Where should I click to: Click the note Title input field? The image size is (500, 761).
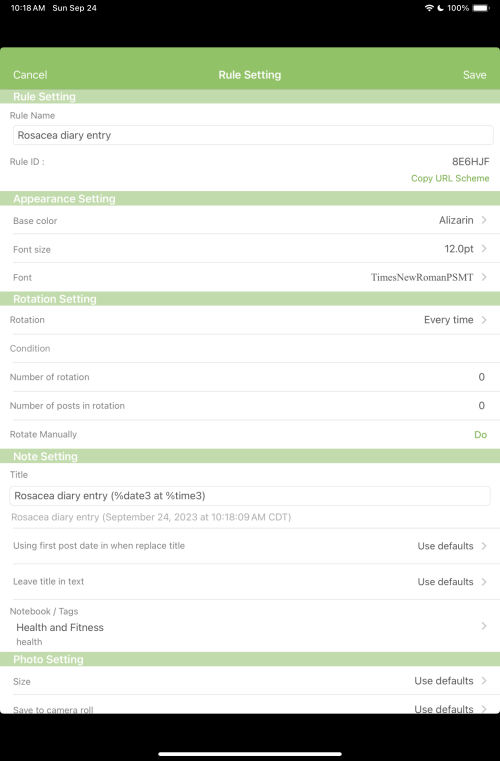tap(250, 496)
